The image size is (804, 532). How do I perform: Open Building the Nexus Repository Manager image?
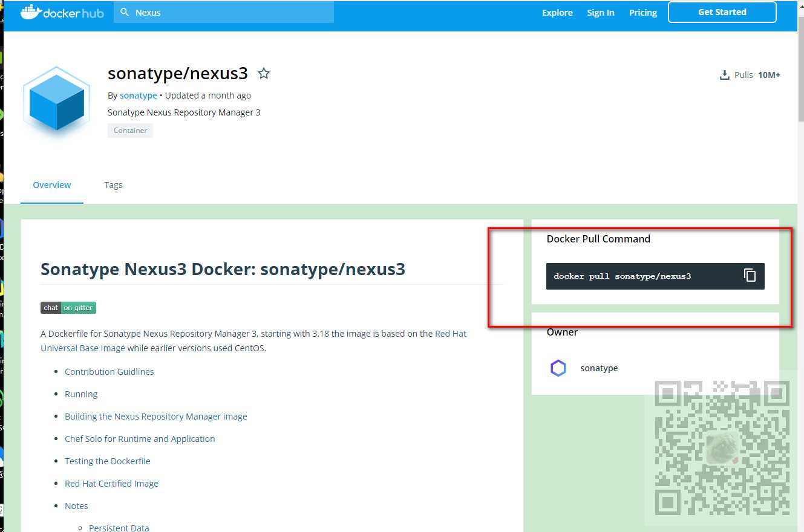click(x=156, y=417)
